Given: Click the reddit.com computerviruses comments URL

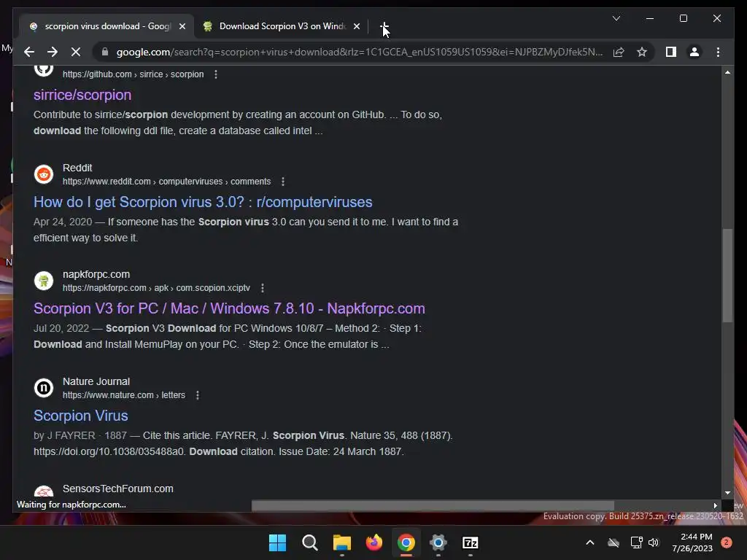Looking at the screenshot, I should coord(167,182).
